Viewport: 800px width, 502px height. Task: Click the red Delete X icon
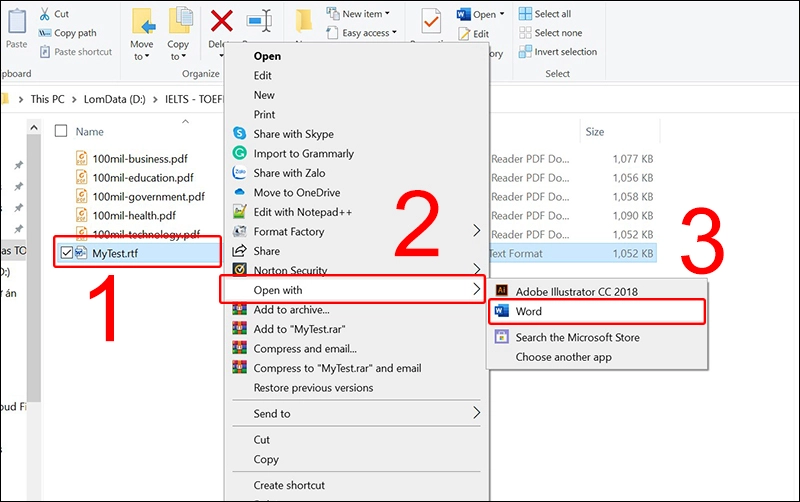point(221,21)
